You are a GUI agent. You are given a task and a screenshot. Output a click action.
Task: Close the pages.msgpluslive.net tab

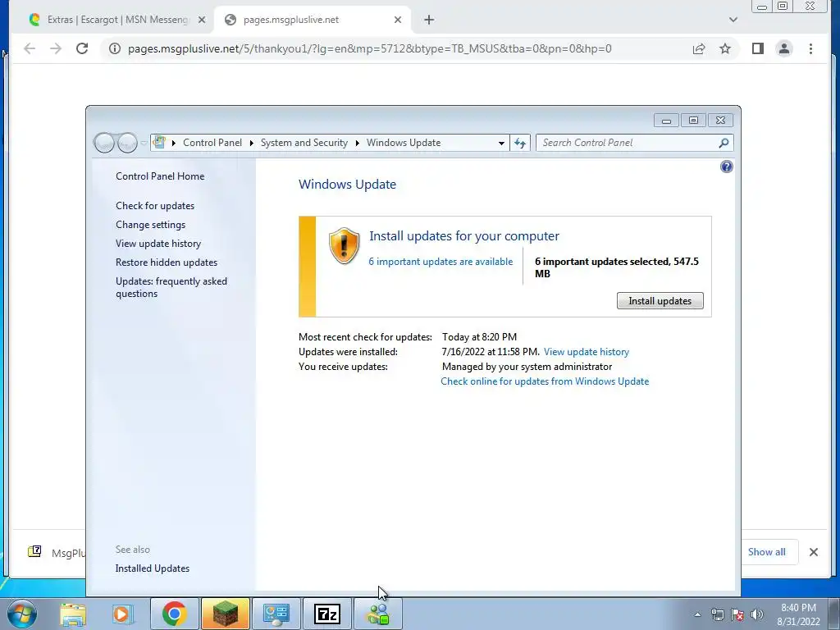(x=398, y=20)
